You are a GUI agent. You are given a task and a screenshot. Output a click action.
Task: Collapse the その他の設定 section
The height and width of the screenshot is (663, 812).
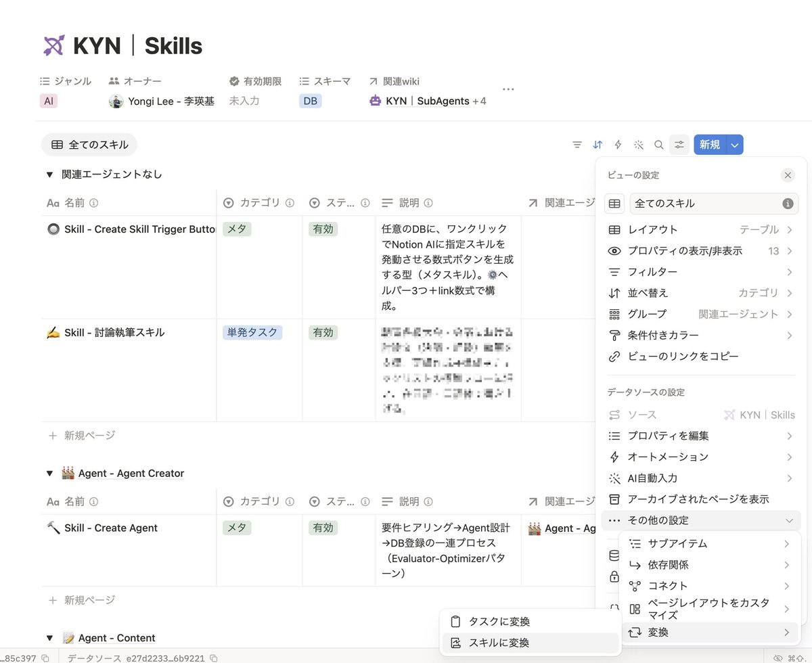(x=700, y=520)
